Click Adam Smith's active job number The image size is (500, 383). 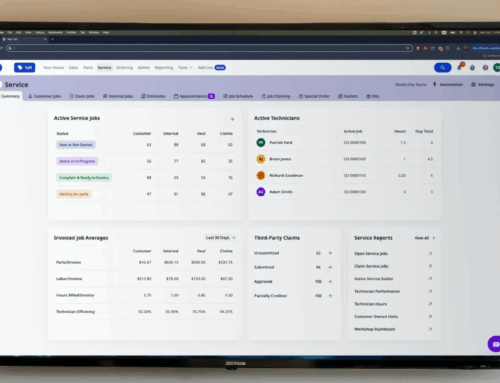click(x=355, y=192)
